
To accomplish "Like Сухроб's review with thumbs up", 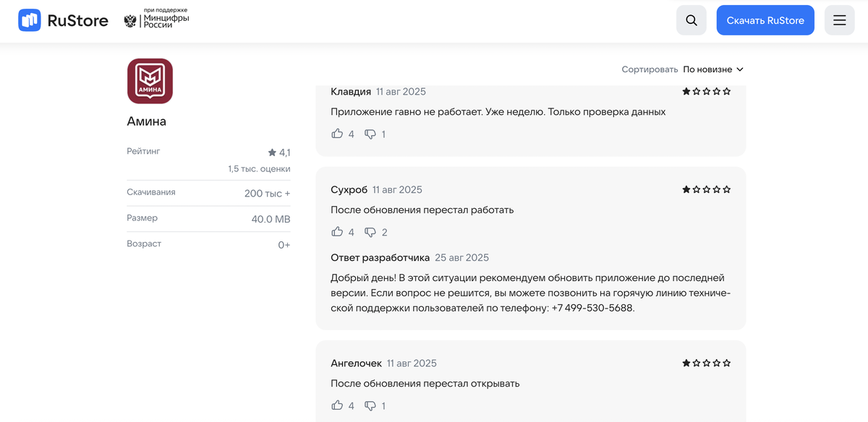I will (337, 232).
